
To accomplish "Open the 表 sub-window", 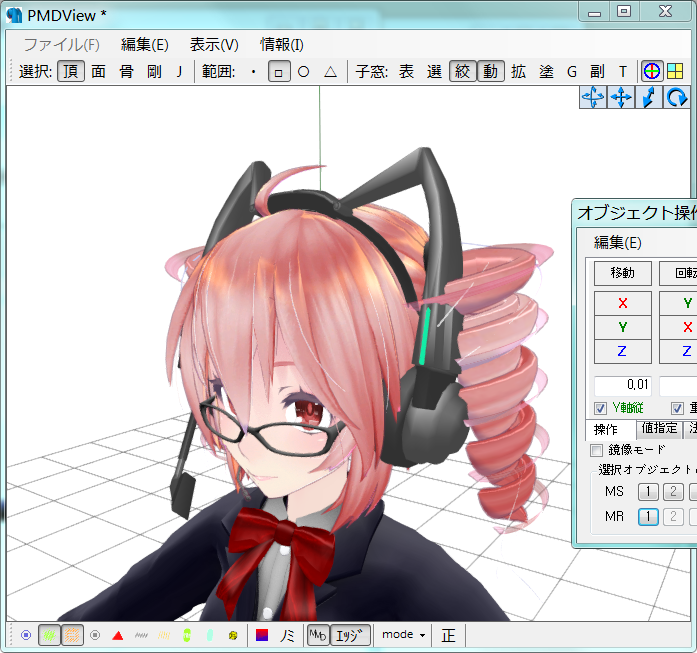I will click(x=406, y=71).
